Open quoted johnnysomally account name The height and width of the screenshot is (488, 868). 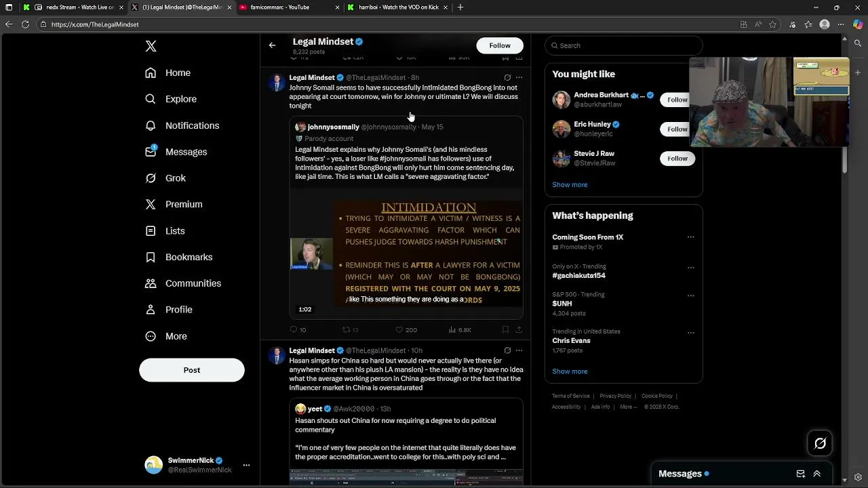point(333,127)
